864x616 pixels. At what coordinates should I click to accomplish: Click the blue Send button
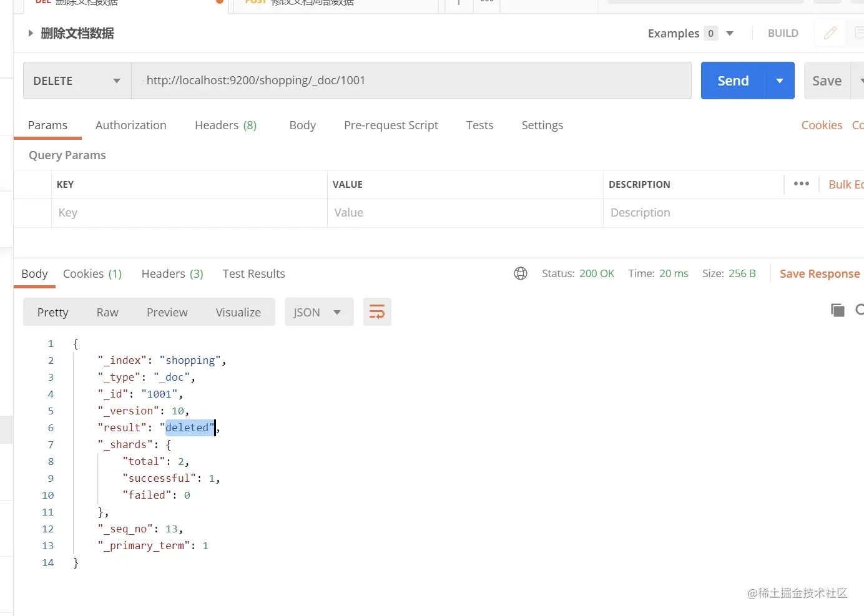coord(733,81)
